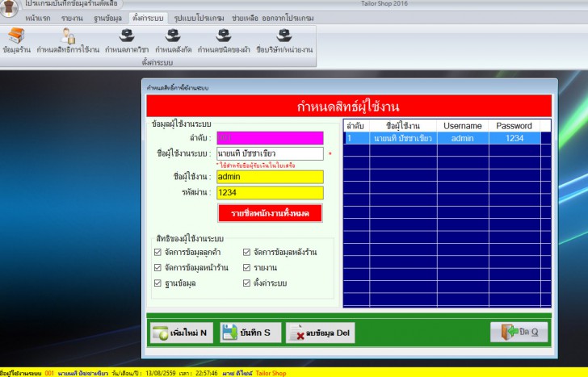Click the red รายชื่อพนักงานทั้งหมด button

click(270, 213)
